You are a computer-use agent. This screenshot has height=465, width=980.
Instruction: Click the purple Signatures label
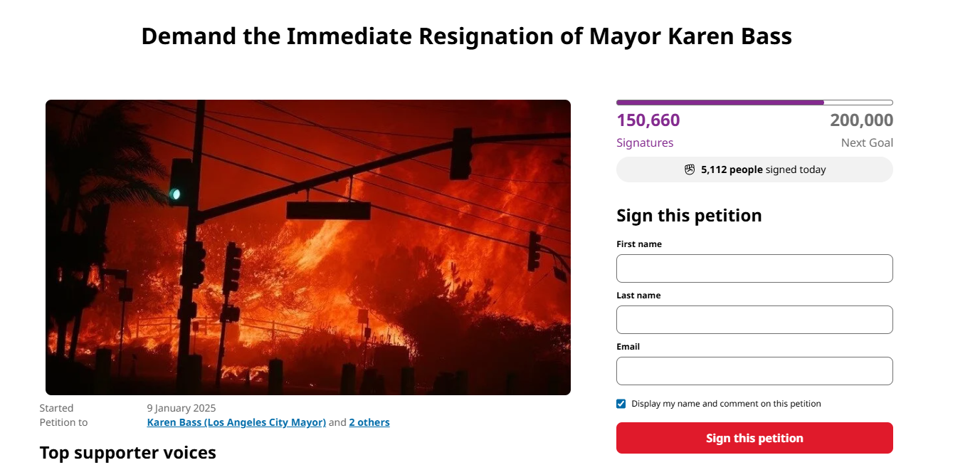(645, 142)
